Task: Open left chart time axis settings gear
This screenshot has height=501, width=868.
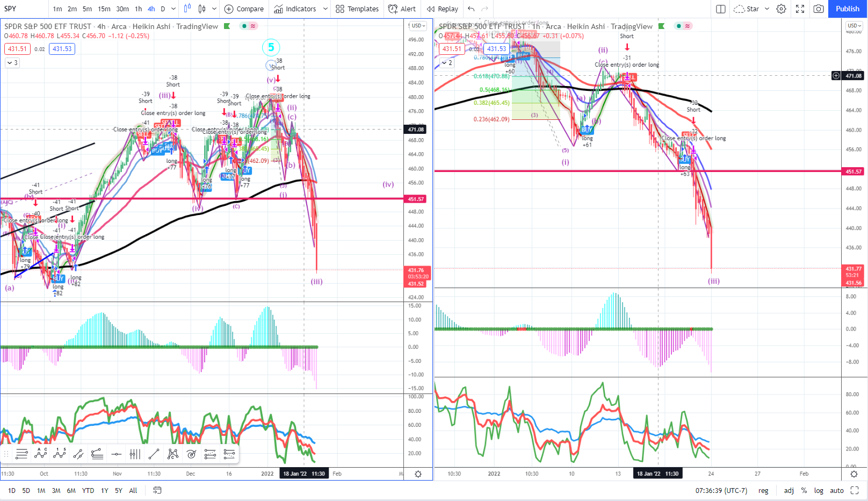Action: [418, 474]
